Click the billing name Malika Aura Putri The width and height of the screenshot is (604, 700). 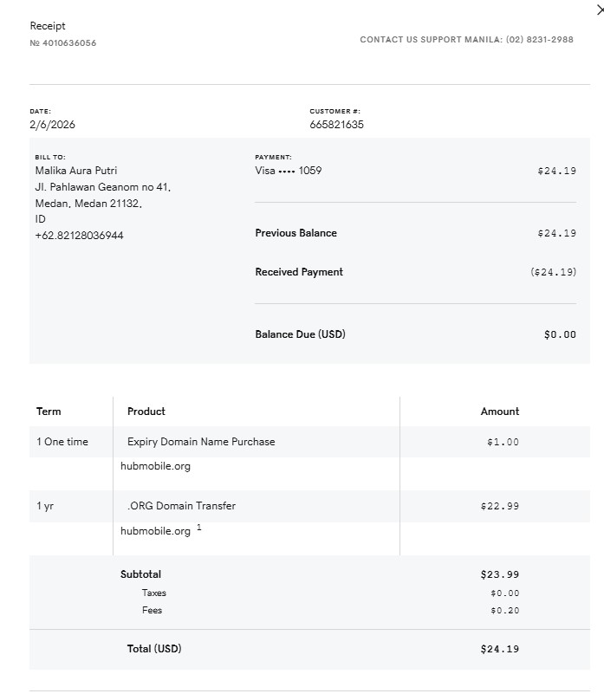(75, 171)
